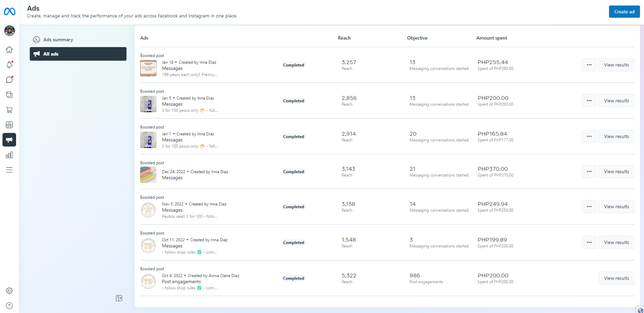
Task: Open more options for Dec 24, 2022 ad
Action: [x=589, y=172]
